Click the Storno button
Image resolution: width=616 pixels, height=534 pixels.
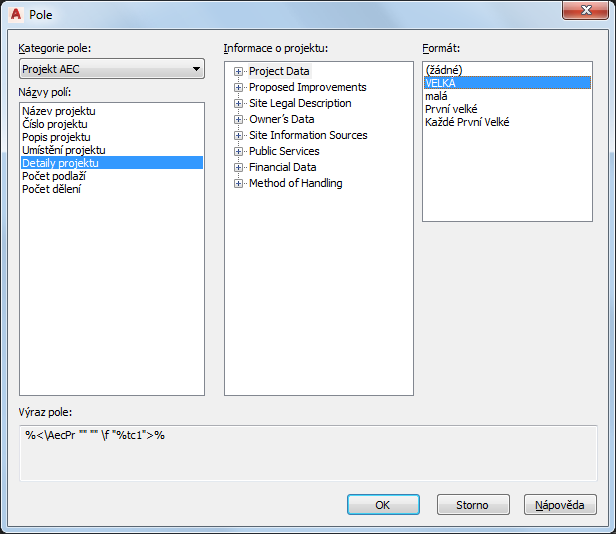point(473,505)
